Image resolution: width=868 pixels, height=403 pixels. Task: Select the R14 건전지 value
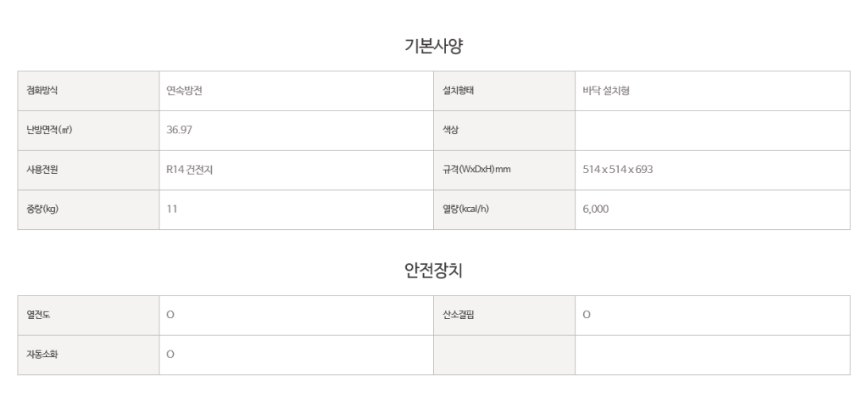189,170
